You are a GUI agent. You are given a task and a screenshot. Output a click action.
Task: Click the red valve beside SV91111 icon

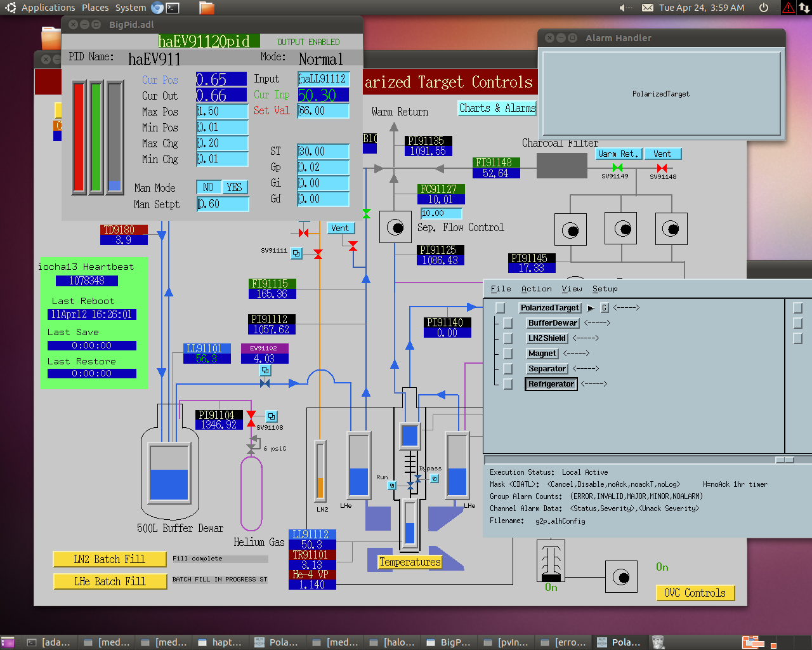coord(318,254)
